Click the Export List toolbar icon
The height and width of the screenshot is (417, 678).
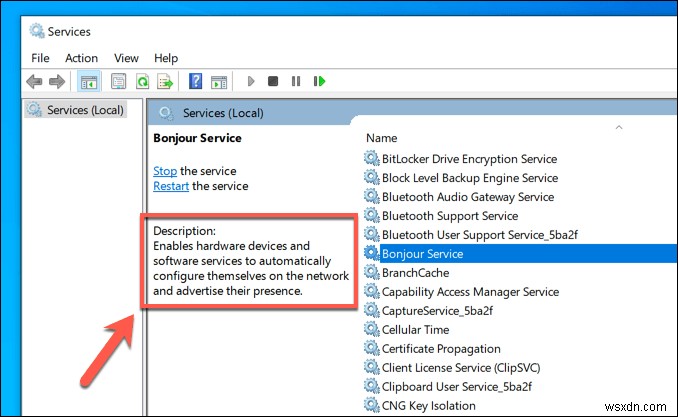[x=165, y=81]
